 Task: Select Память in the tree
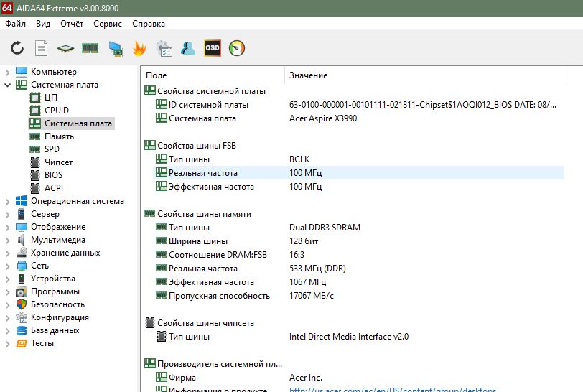point(59,136)
